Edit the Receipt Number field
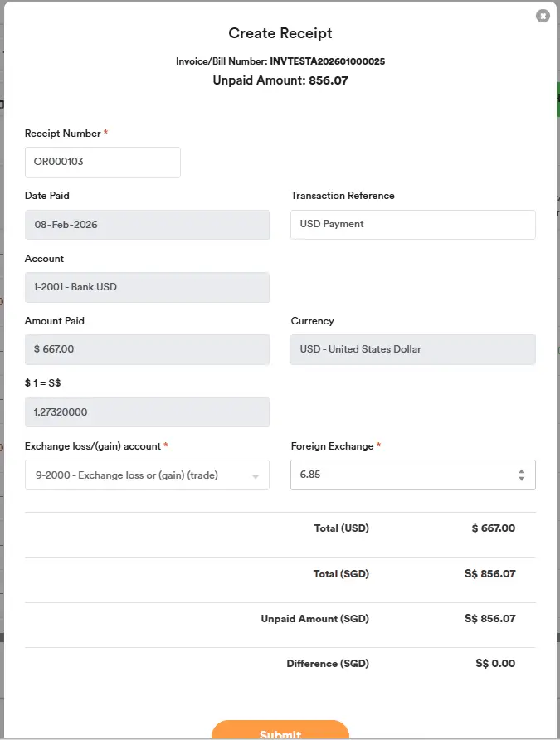Viewport: 560px width, 740px height. [102, 162]
